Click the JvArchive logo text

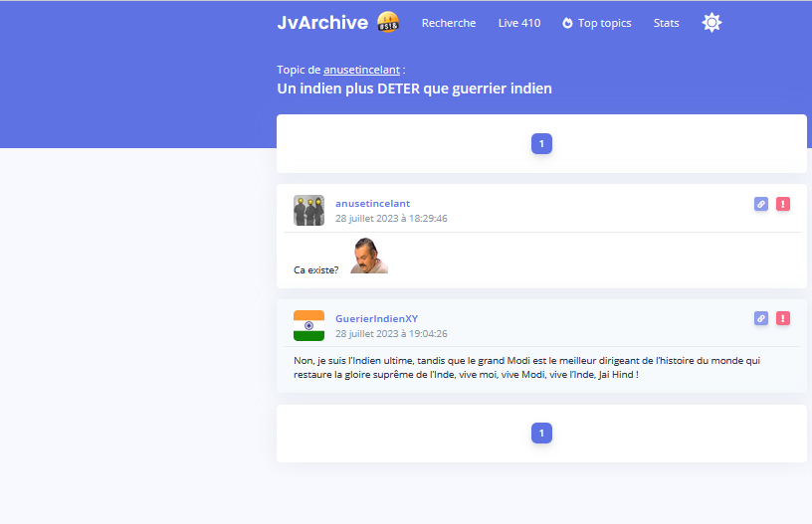pos(322,23)
